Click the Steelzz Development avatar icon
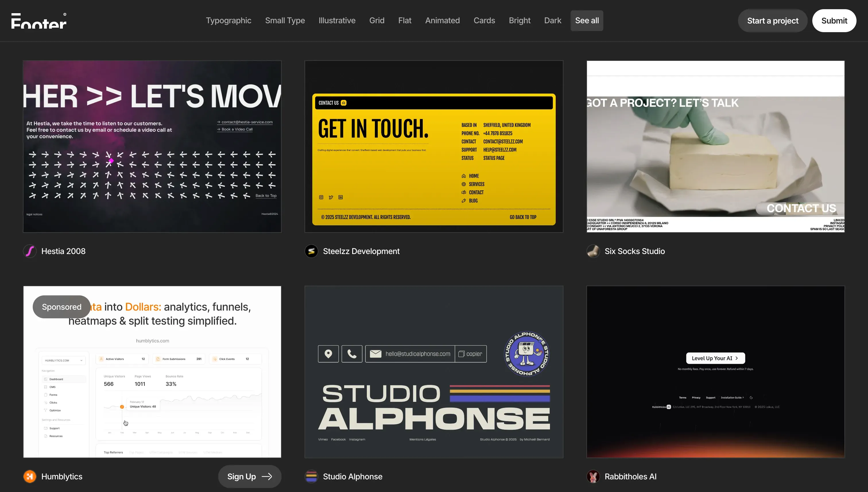This screenshot has width=868, height=492. point(311,251)
